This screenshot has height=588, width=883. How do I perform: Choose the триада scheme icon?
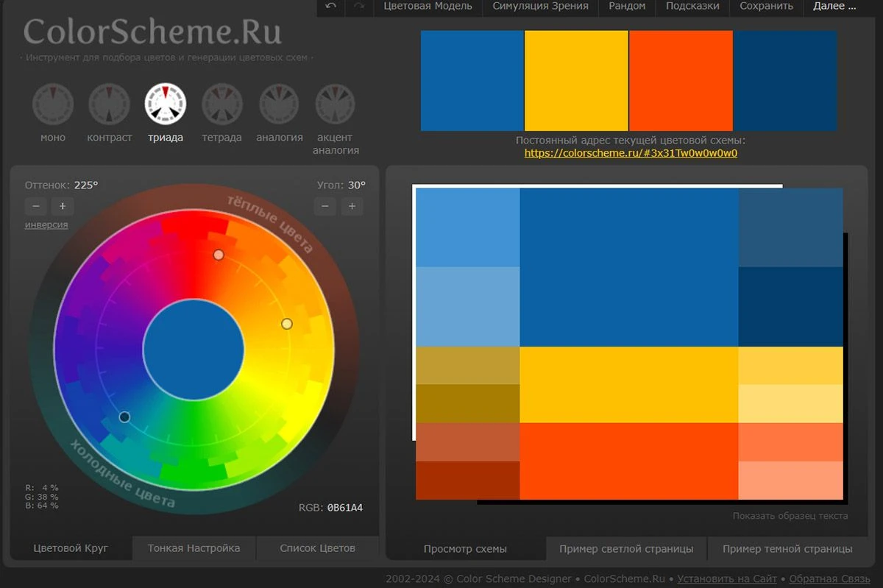pyautogui.click(x=166, y=104)
